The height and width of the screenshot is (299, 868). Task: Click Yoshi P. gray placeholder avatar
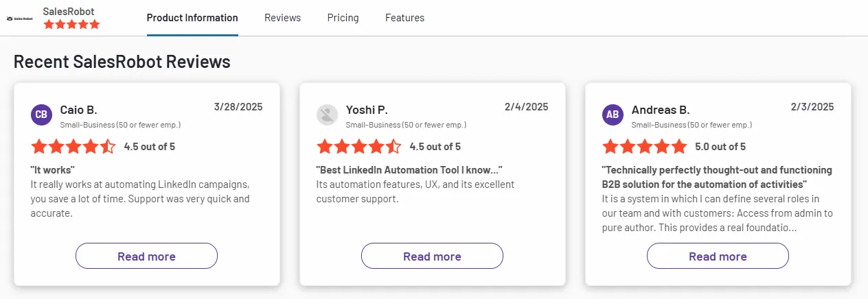point(327,115)
